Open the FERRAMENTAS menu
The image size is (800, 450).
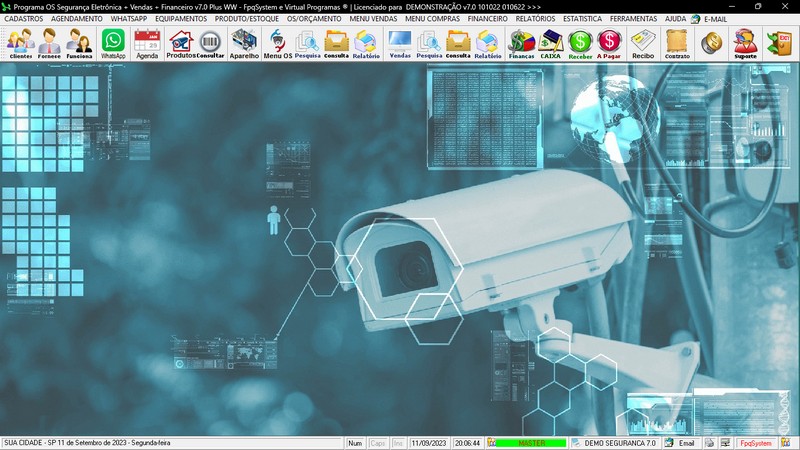point(633,19)
